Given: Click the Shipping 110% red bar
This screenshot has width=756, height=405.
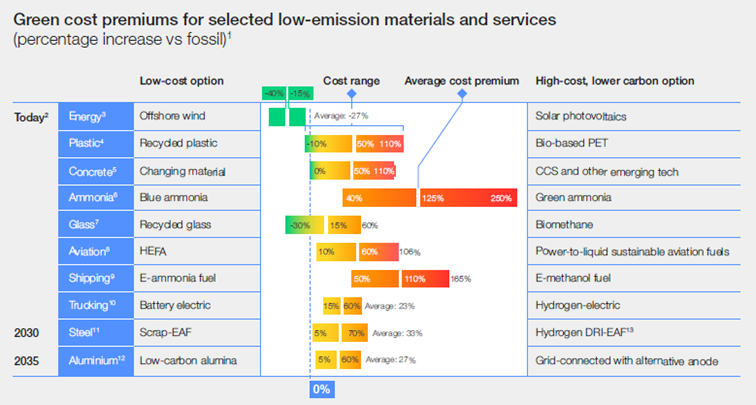Looking at the screenshot, I should [425, 279].
